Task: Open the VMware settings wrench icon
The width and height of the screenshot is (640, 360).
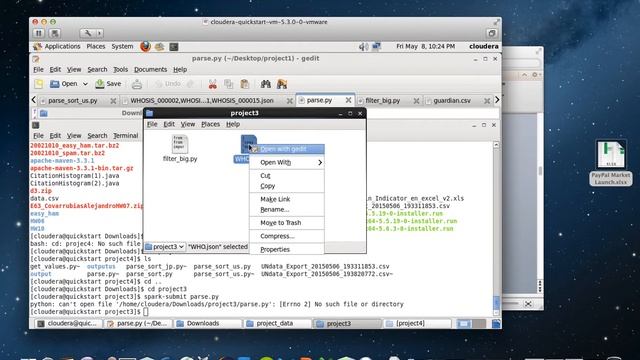Action: tap(88, 33)
